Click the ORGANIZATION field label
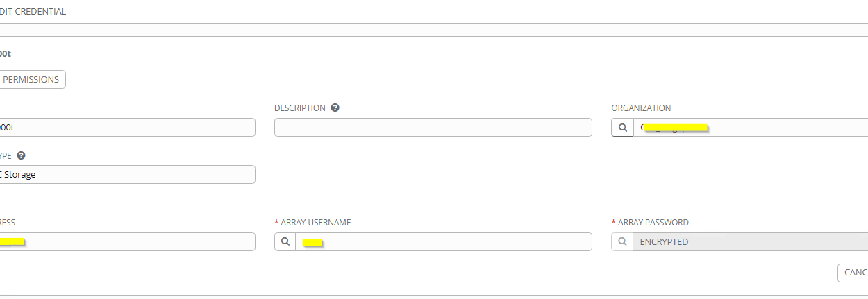 [641, 108]
